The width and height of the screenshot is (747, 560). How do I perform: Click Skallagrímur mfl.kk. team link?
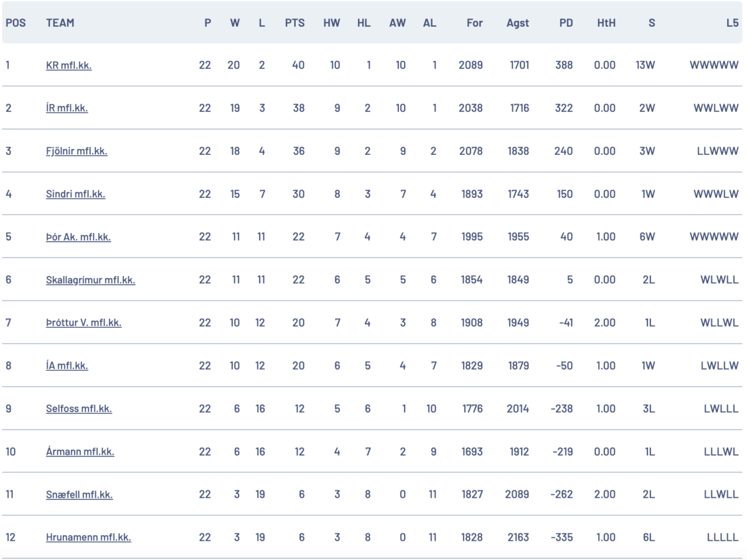90,280
